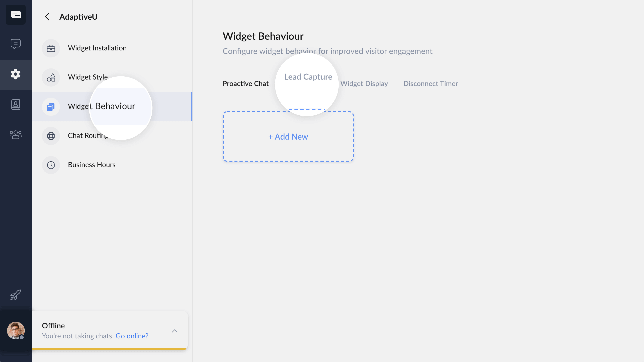Launch the rocket icon in the sidebar
The width and height of the screenshot is (644, 362).
click(16, 295)
